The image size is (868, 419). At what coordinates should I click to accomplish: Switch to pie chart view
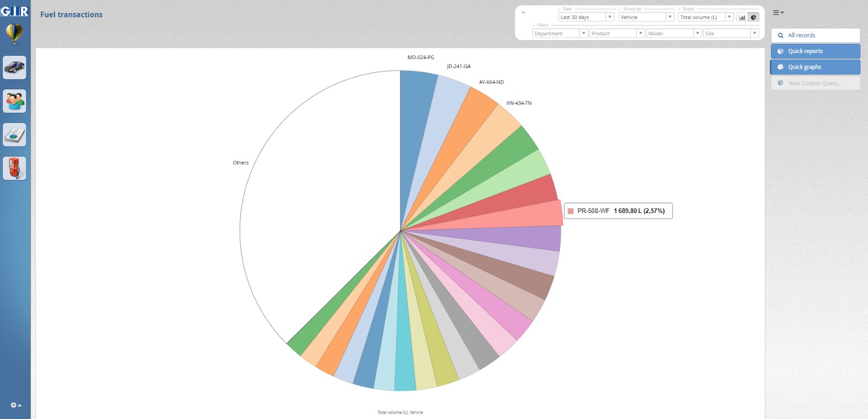pyautogui.click(x=754, y=17)
